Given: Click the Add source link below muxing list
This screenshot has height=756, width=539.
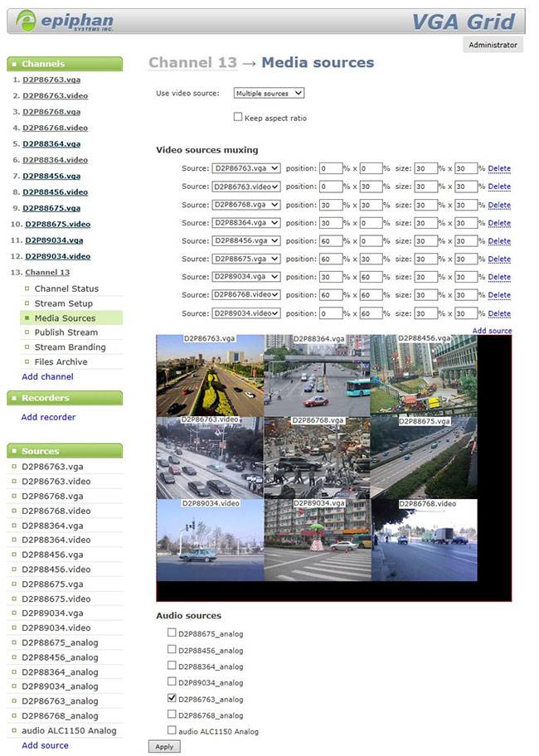Looking at the screenshot, I should tap(492, 331).
